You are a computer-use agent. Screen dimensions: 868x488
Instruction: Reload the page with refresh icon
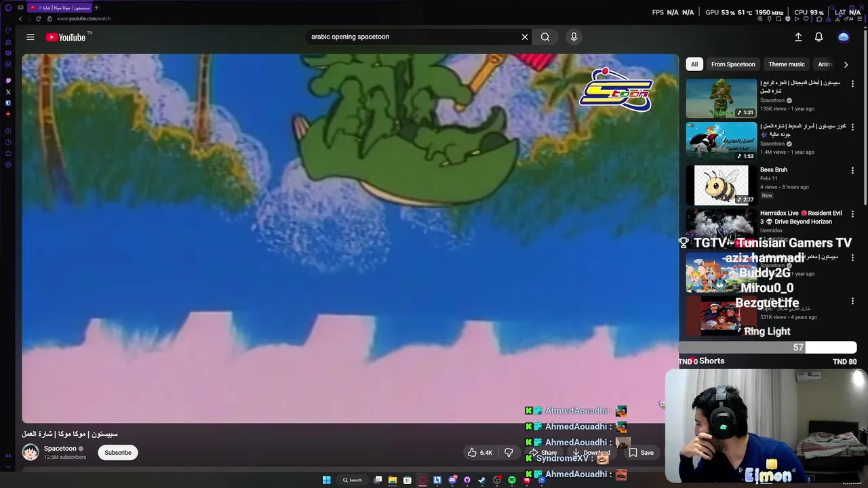[x=38, y=19]
